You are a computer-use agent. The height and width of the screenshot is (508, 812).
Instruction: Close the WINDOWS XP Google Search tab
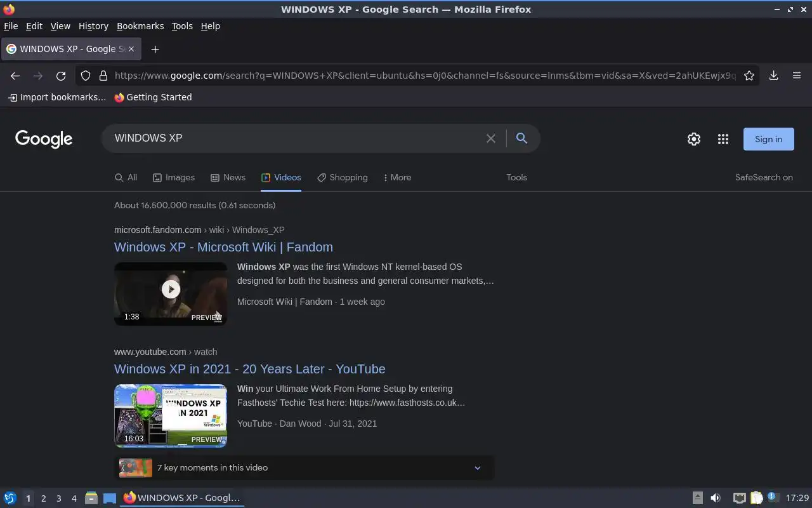coord(131,49)
